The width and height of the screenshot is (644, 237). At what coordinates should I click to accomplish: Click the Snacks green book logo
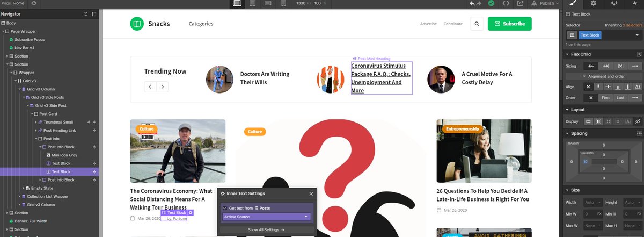coord(137,24)
